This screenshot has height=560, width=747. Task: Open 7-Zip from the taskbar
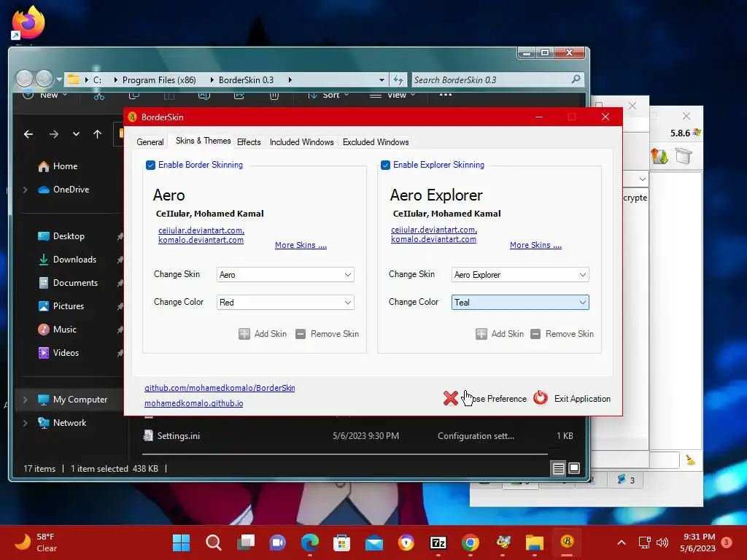click(x=438, y=542)
